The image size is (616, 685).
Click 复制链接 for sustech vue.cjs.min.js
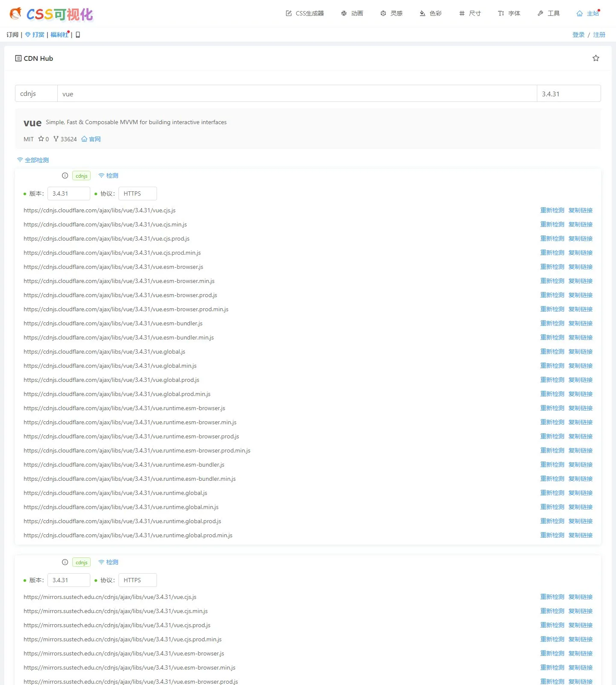[580, 611]
